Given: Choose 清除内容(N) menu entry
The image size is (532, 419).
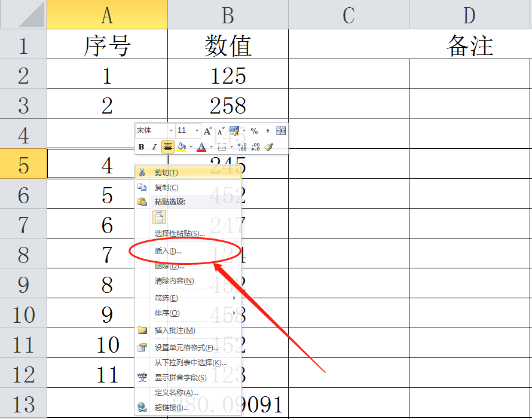Looking at the screenshot, I should 188,281.
